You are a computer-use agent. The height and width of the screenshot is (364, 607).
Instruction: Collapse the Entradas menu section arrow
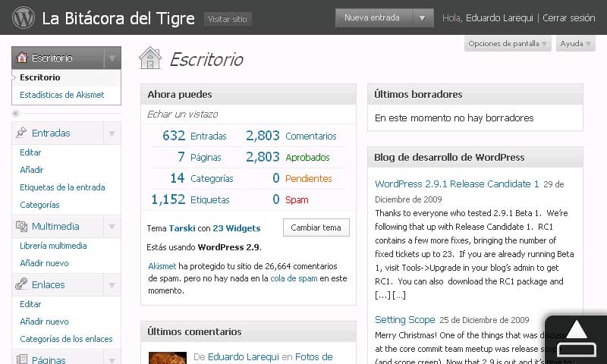tap(112, 133)
